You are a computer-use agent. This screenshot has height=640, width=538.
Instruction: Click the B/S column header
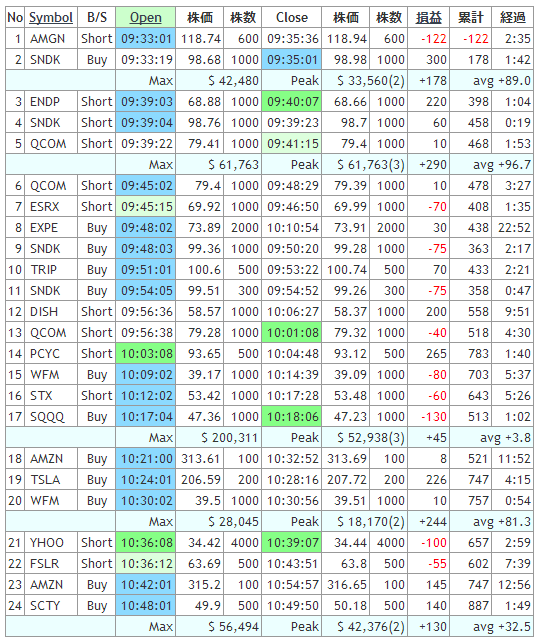tap(97, 18)
